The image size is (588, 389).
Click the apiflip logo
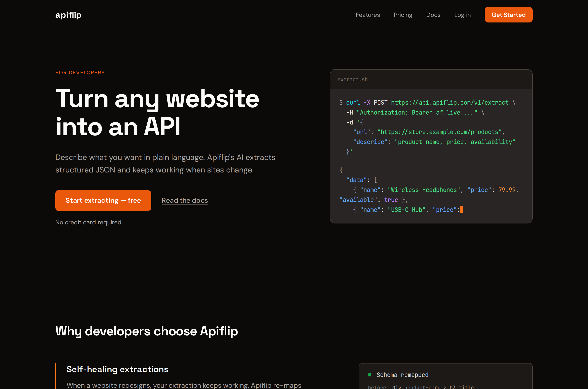pyautogui.click(x=68, y=15)
